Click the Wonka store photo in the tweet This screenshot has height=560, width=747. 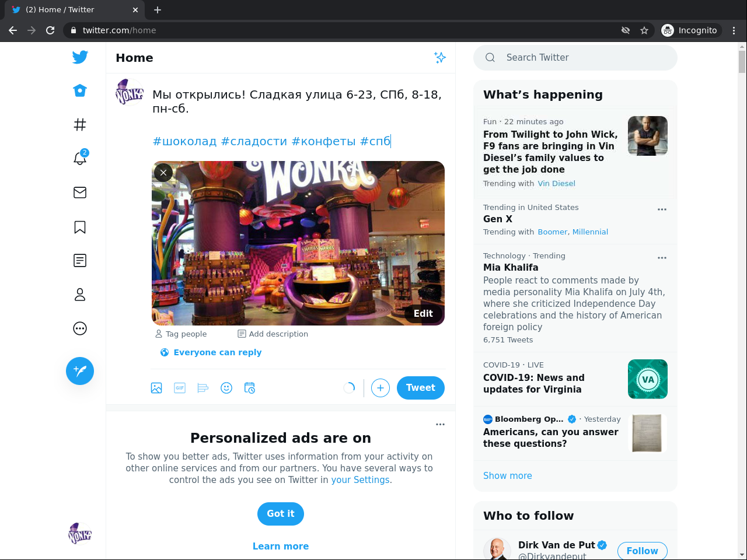pyautogui.click(x=298, y=243)
